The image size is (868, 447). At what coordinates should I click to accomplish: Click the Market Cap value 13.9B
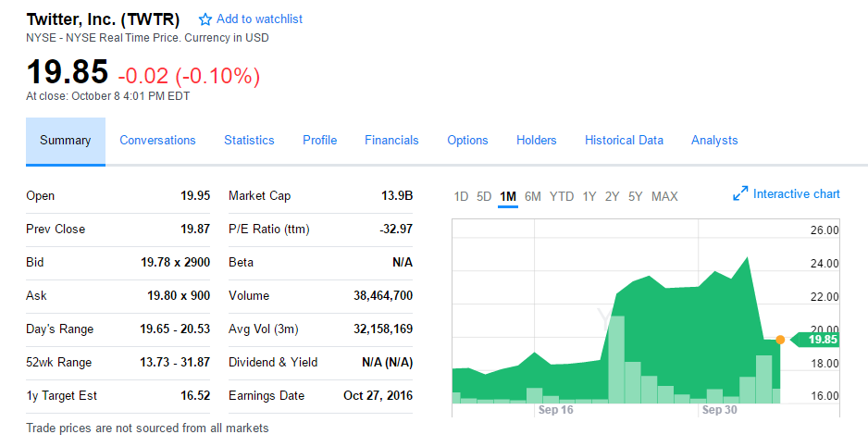pyautogui.click(x=397, y=195)
